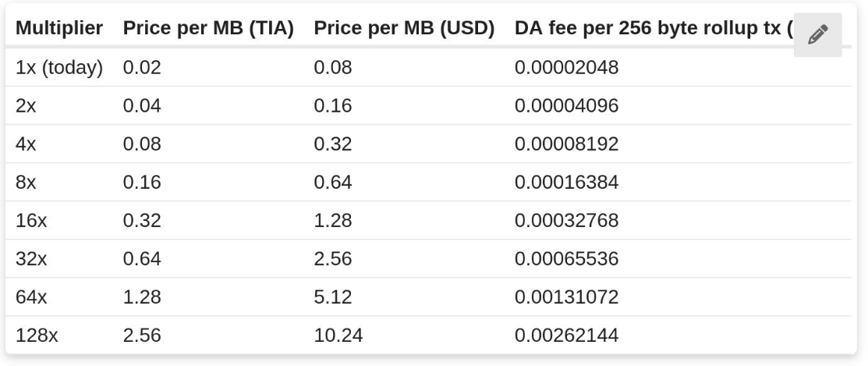Click the Price per MB (USD) header

pyautogui.click(x=404, y=30)
